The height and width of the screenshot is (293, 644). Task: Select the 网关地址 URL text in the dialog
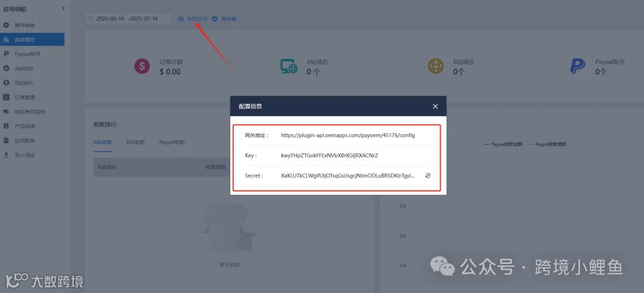coord(348,135)
